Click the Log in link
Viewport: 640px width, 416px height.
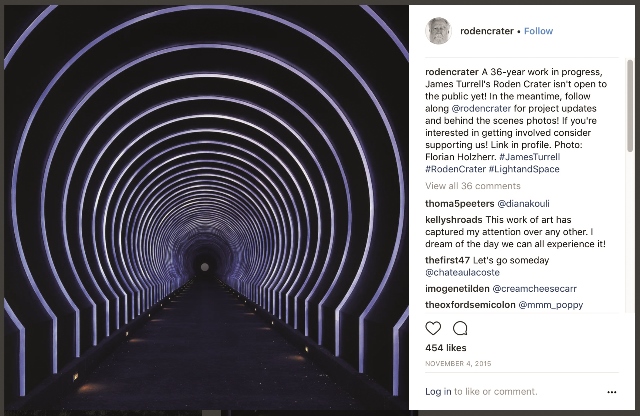point(438,391)
